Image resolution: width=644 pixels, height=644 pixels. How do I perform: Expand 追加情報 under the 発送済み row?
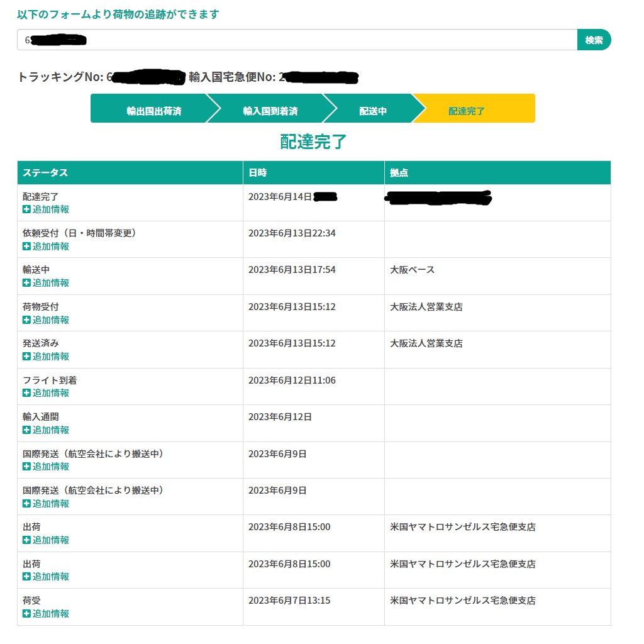coord(45,357)
